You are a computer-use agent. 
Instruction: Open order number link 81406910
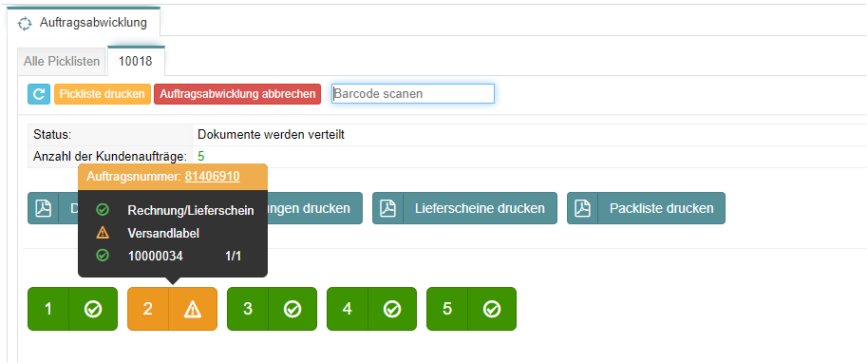click(x=212, y=176)
